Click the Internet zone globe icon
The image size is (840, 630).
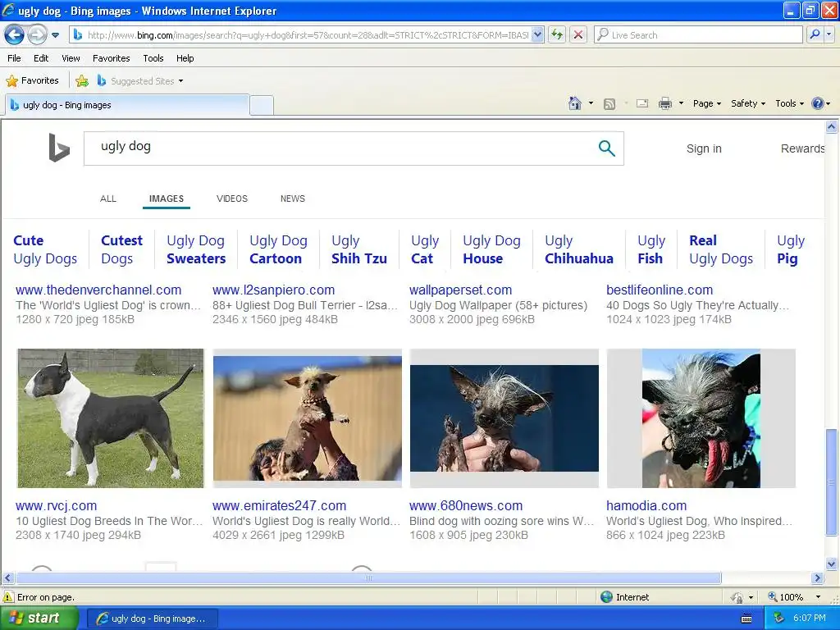606,597
